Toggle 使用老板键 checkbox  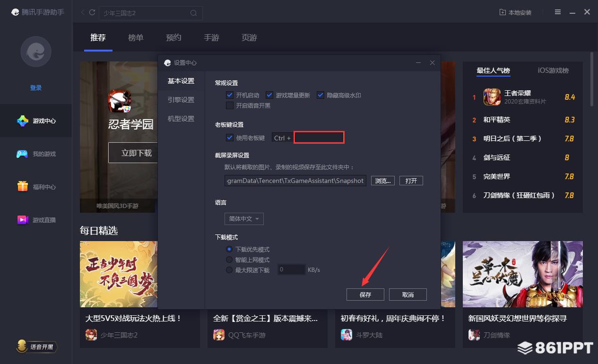click(x=230, y=138)
